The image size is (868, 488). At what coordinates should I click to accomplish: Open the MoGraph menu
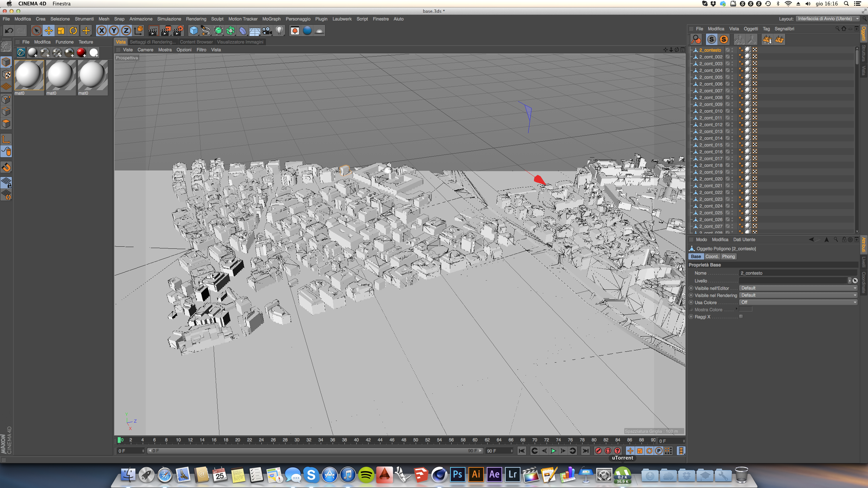pyautogui.click(x=271, y=19)
